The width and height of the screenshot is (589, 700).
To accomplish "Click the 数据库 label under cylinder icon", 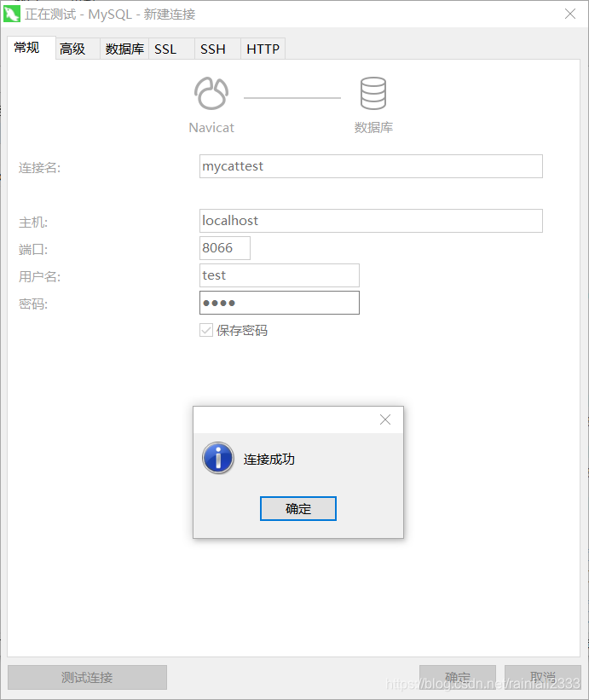I will 373,128.
